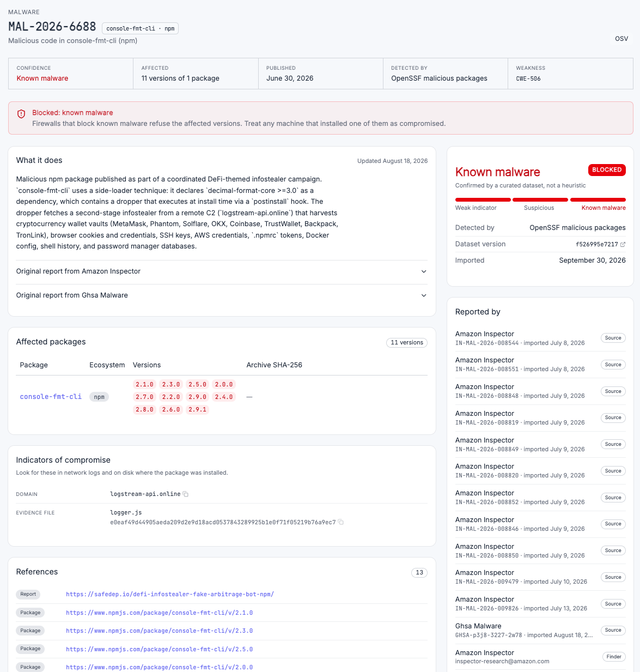The image size is (640, 672).
Task: Select version badge 2.2.0
Action: 171,397
